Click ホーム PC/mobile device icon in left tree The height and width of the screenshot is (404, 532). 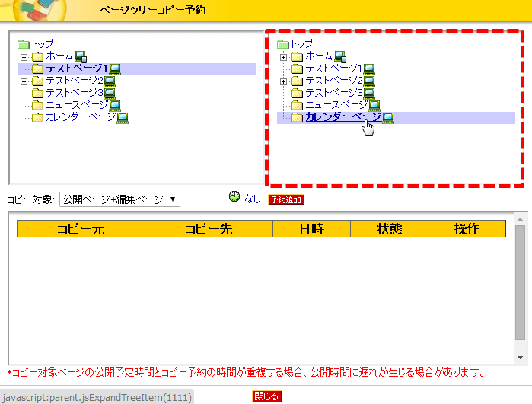81,56
